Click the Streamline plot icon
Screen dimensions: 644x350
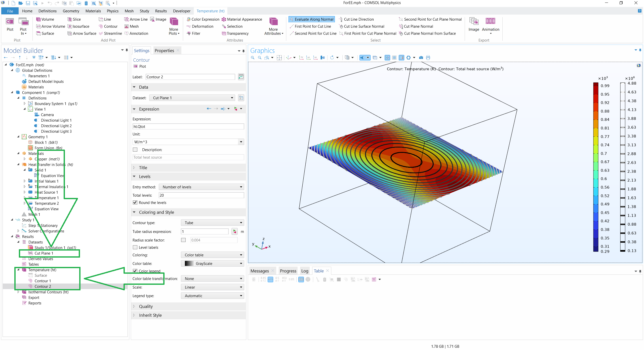pyautogui.click(x=101, y=33)
